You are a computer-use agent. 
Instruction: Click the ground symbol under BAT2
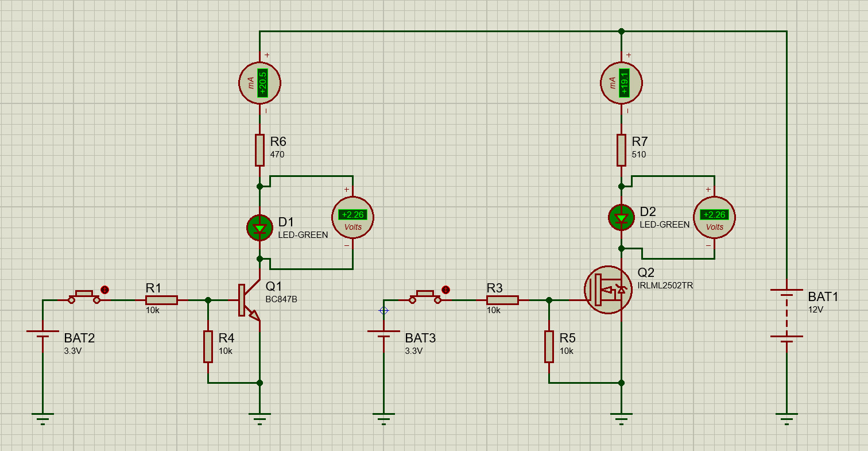coord(42,418)
